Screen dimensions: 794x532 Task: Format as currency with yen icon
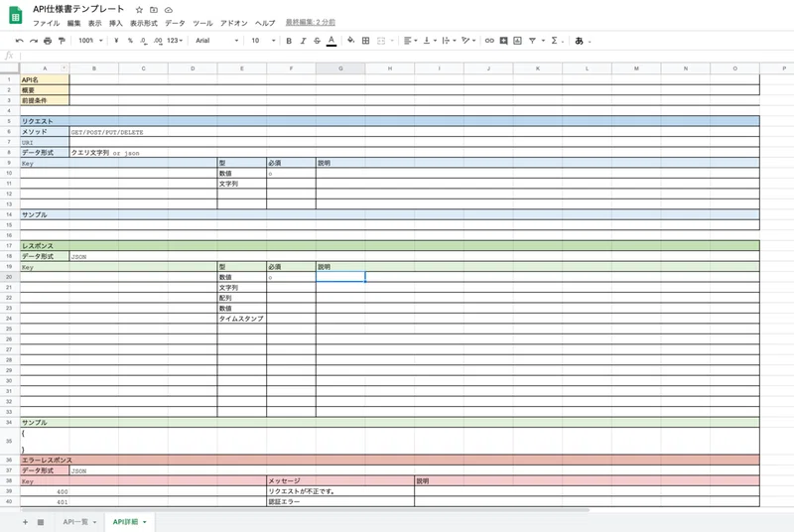coord(116,41)
